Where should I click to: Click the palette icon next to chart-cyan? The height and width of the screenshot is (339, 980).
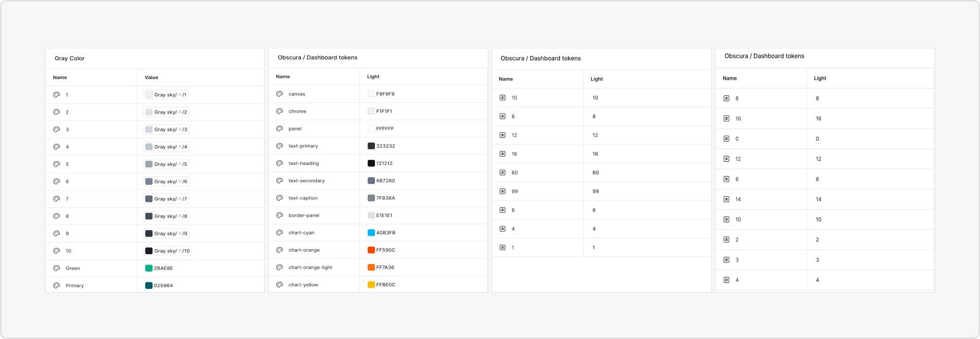(x=279, y=233)
